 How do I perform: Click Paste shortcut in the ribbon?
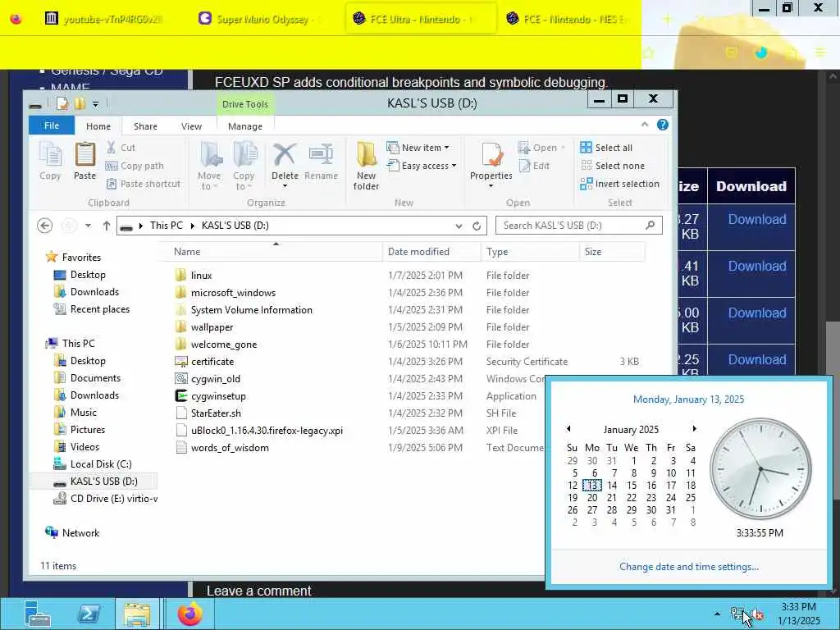coord(143,184)
